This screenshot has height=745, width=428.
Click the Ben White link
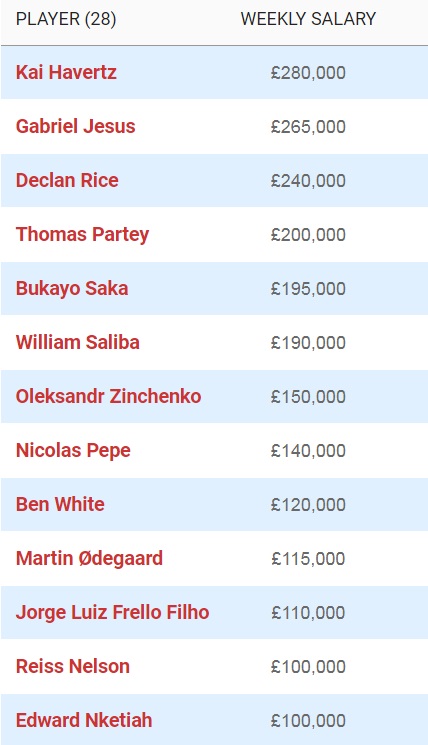(60, 505)
